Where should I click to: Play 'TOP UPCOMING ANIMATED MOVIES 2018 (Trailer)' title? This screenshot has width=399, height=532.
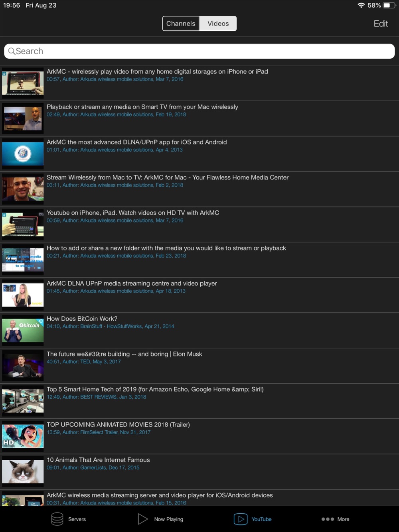coord(118,424)
